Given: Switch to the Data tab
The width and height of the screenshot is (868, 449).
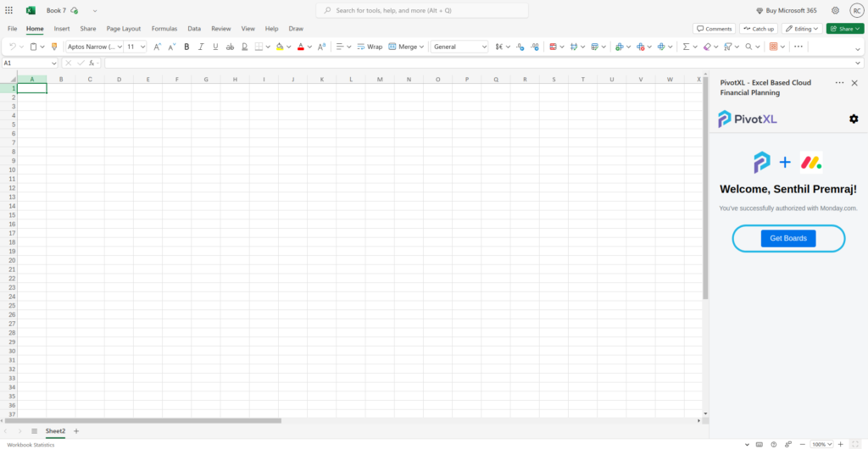Looking at the screenshot, I should pyautogui.click(x=194, y=29).
